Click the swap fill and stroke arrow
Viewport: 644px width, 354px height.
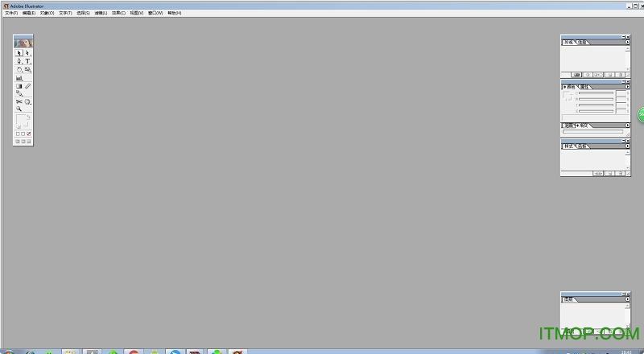click(28, 117)
